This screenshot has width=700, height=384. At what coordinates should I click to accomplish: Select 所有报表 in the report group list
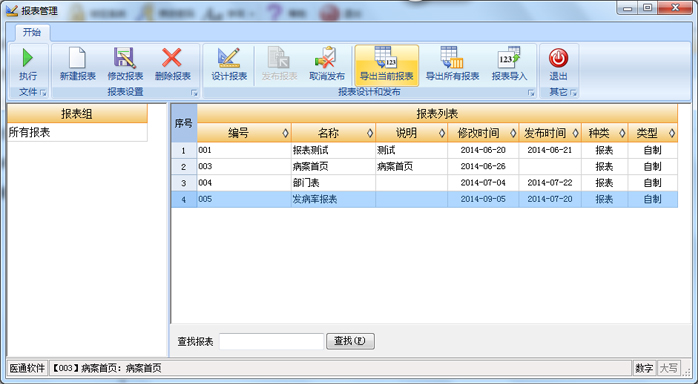point(77,132)
